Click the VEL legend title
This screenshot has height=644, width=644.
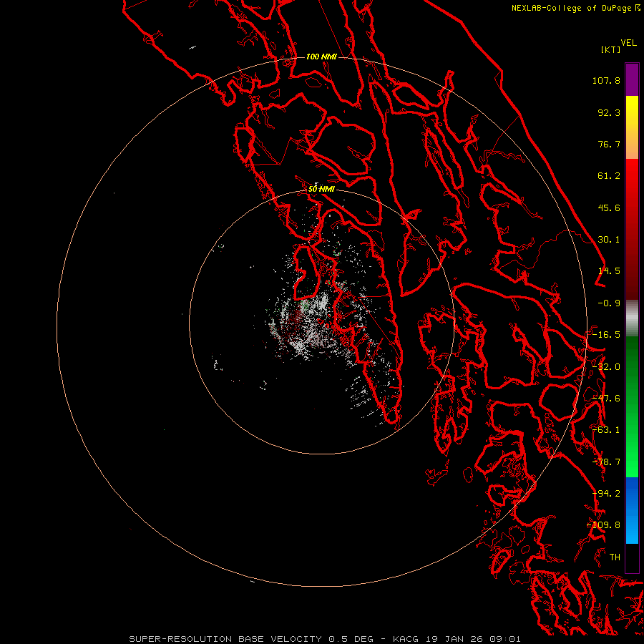tap(628, 43)
